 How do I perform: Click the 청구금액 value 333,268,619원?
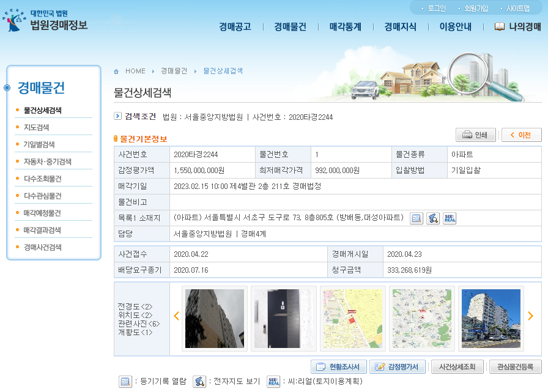click(409, 270)
